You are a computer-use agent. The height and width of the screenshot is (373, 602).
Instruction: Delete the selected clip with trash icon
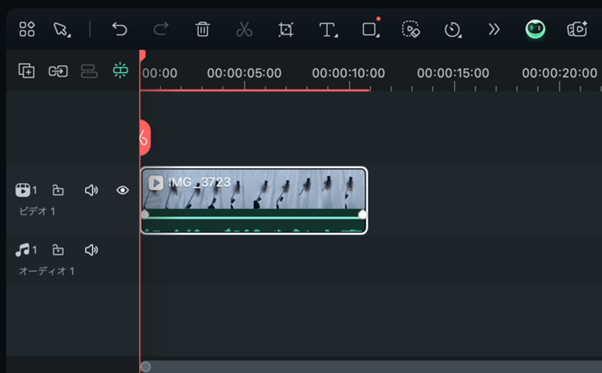pos(202,29)
